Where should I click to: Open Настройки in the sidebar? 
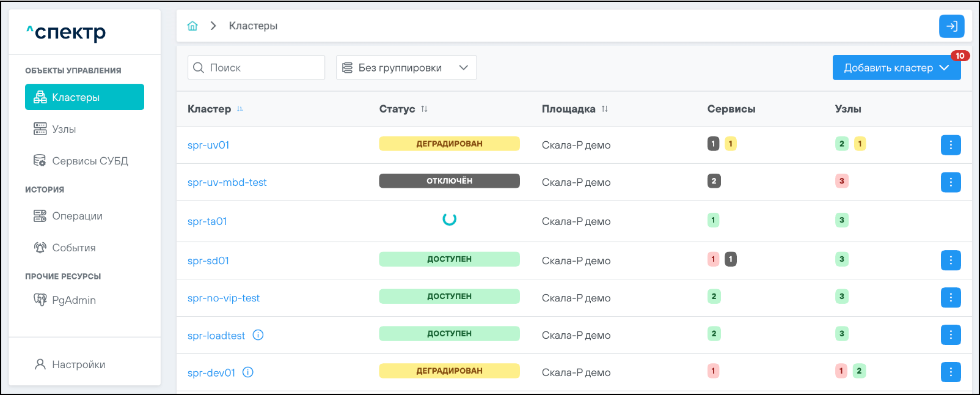click(78, 364)
